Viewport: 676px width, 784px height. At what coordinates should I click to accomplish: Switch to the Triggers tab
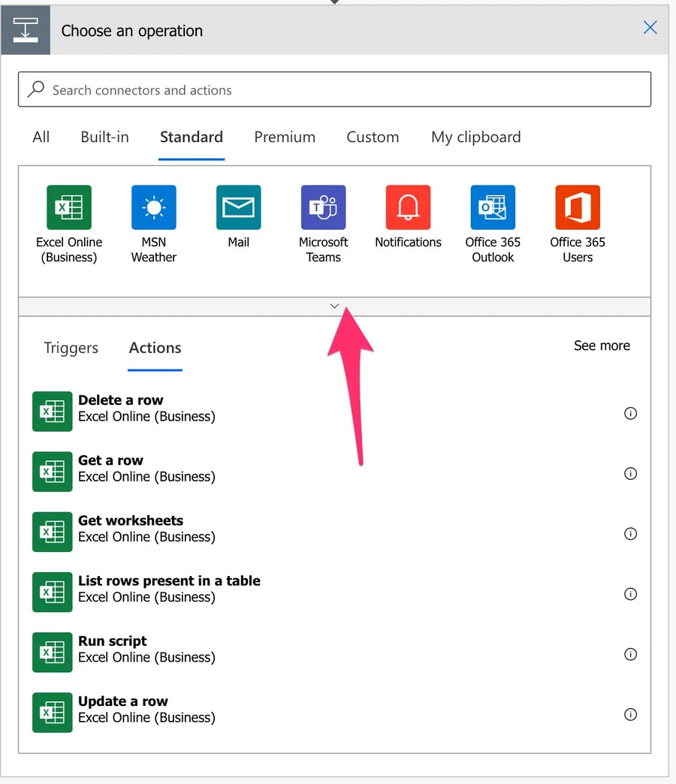[x=71, y=348]
